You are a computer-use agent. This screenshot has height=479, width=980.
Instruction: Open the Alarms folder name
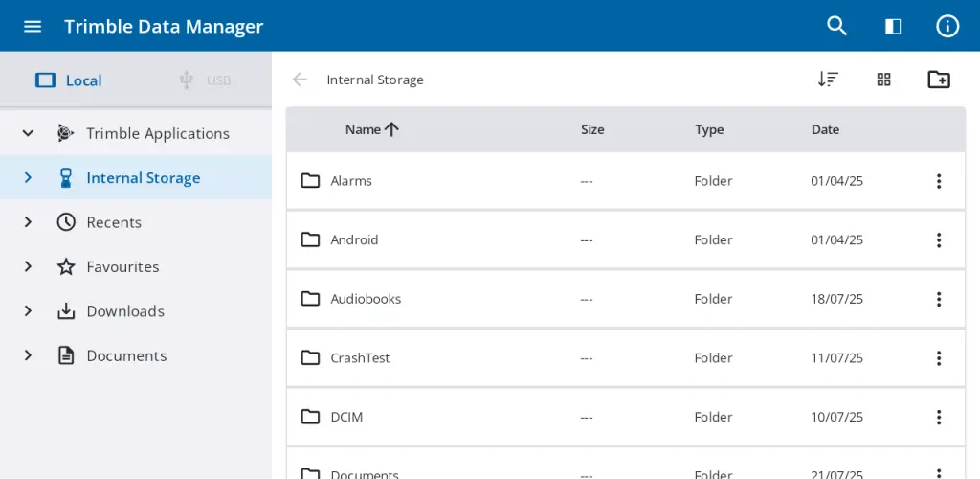click(x=351, y=181)
